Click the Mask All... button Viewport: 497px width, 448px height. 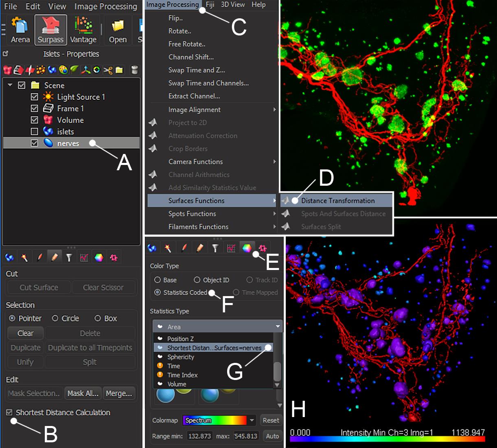click(x=83, y=393)
